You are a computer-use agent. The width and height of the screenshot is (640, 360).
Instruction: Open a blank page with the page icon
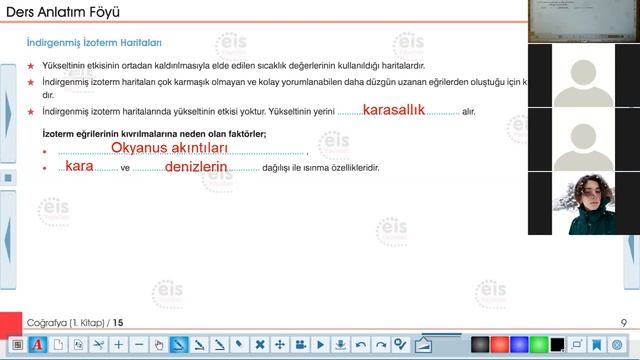58,345
